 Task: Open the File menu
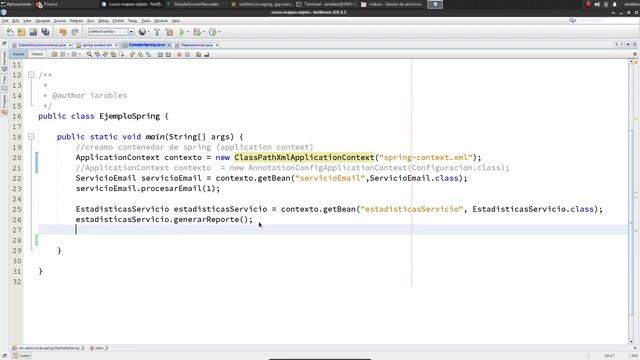pyautogui.click(x=5, y=21)
